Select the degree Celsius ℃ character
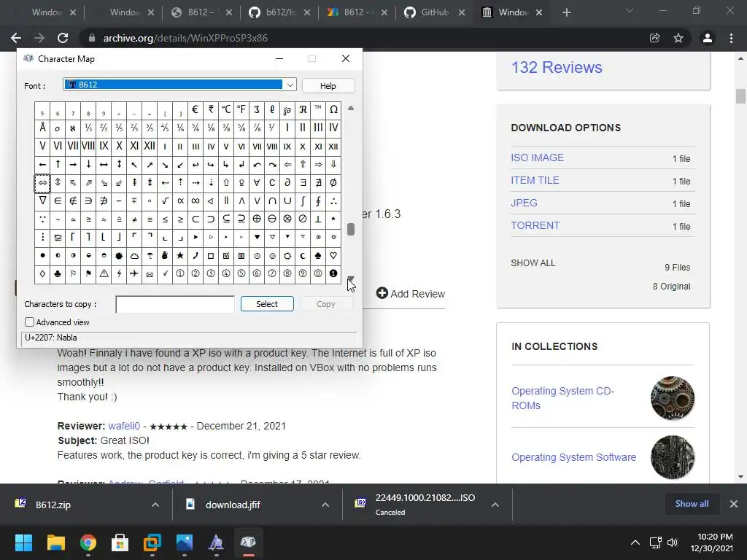747x560 pixels. (226, 110)
